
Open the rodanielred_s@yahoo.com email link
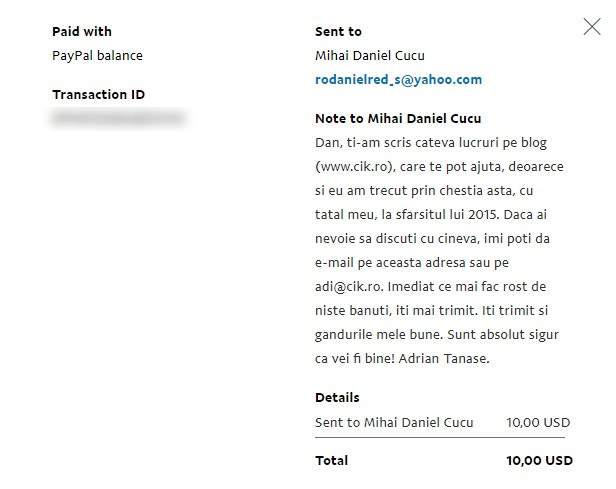(398, 80)
